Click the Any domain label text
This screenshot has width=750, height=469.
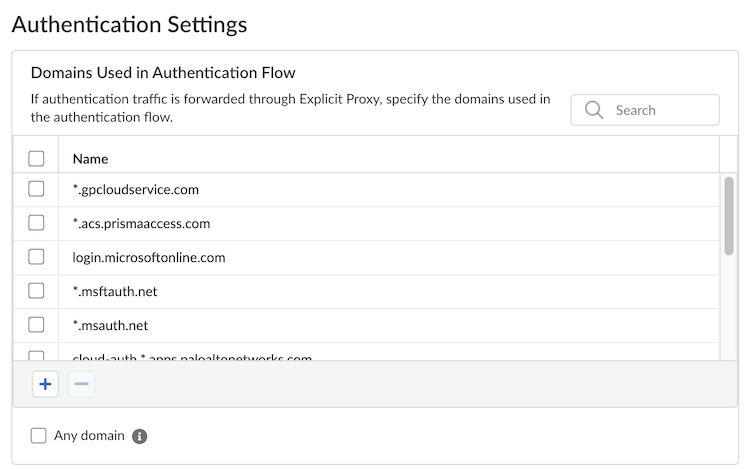90,436
